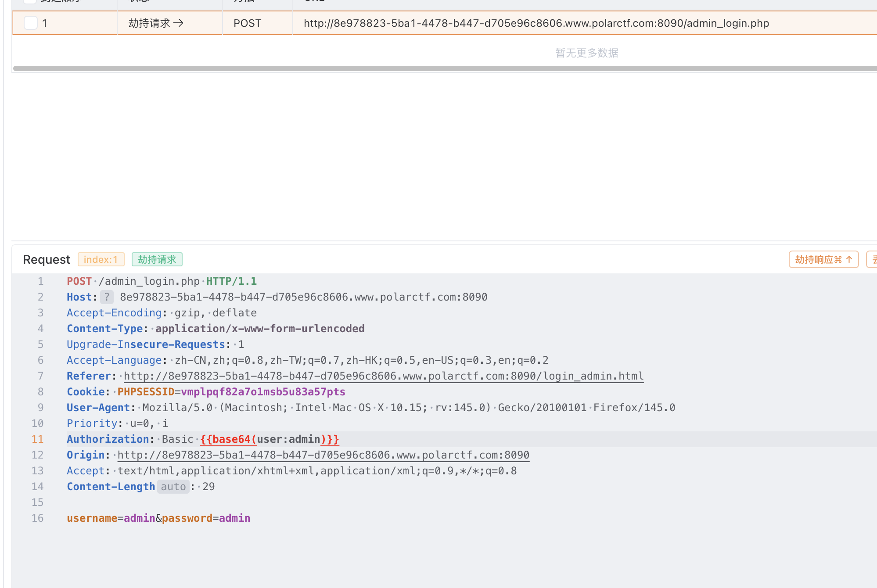Image resolution: width=877 pixels, height=588 pixels.
Task: Click the PHPSESSID cookie value
Action: (x=263, y=392)
